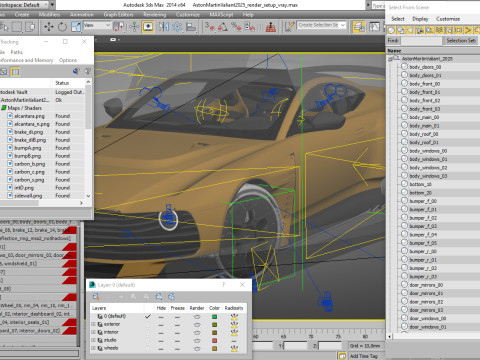Open Paths menu in Asset Tracking
480x360 pixels.
17,52
